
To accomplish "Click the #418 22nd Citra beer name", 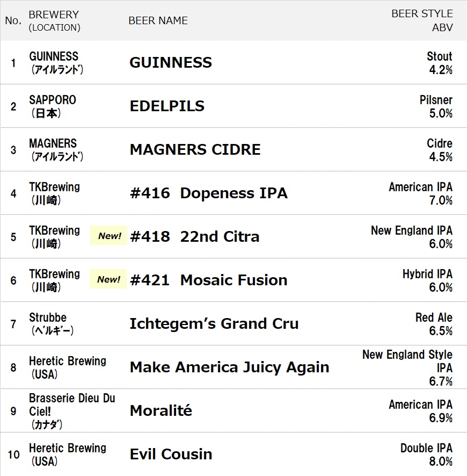I will tap(194, 236).
